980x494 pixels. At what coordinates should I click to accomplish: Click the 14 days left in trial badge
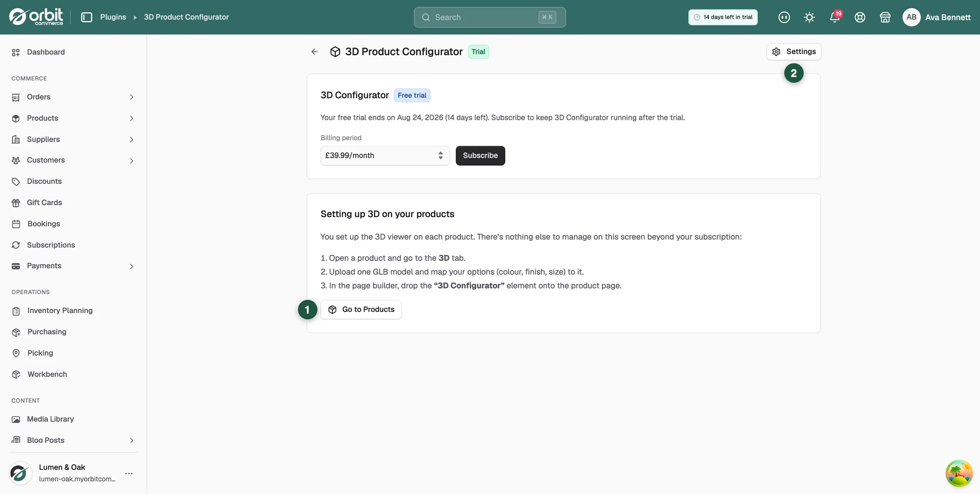tap(723, 17)
